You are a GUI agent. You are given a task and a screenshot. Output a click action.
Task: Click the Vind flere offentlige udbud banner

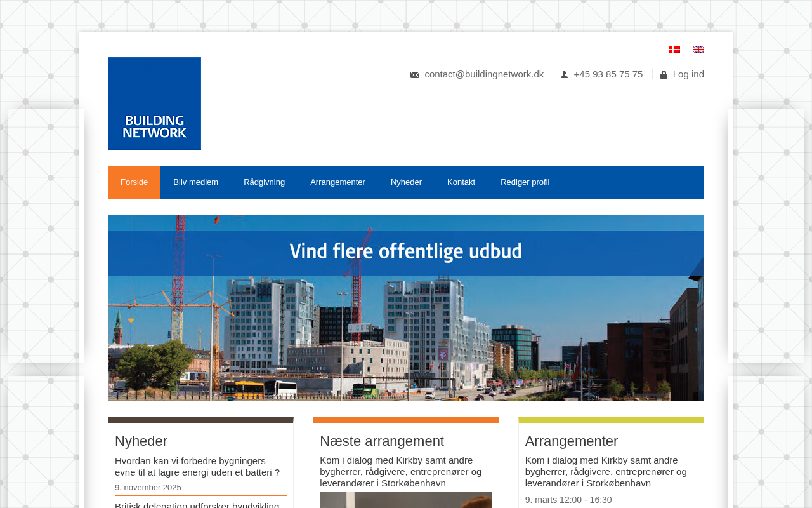click(x=406, y=307)
